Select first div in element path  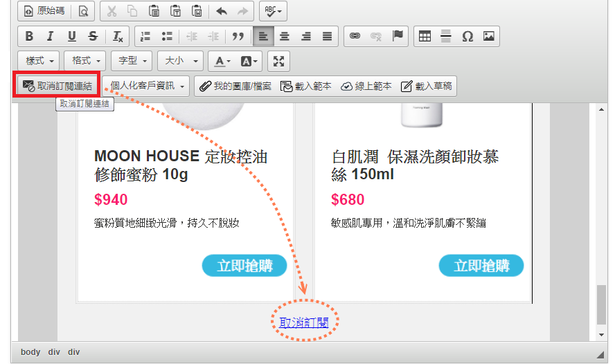(54, 352)
